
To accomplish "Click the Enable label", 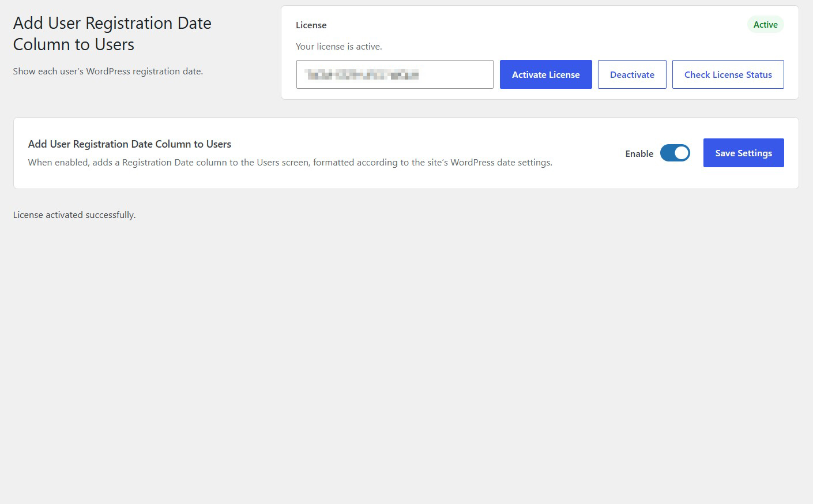I will pos(639,153).
